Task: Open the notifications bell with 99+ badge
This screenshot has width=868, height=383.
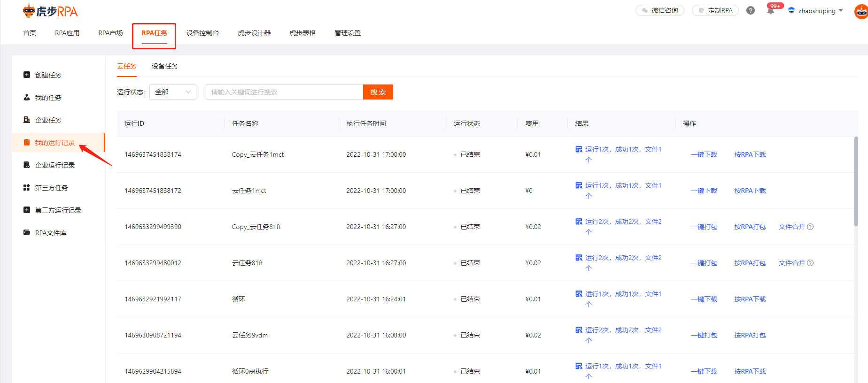Action: [x=771, y=10]
